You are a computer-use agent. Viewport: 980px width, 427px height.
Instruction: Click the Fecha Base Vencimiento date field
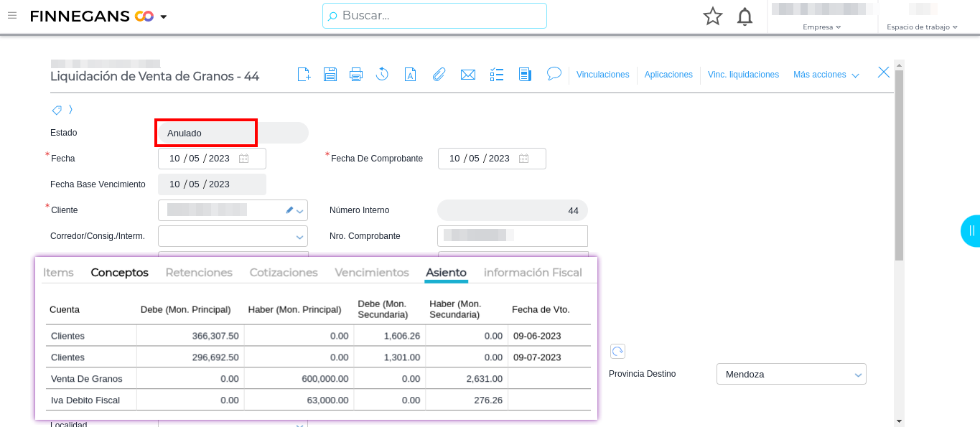click(x=212, y=184)
